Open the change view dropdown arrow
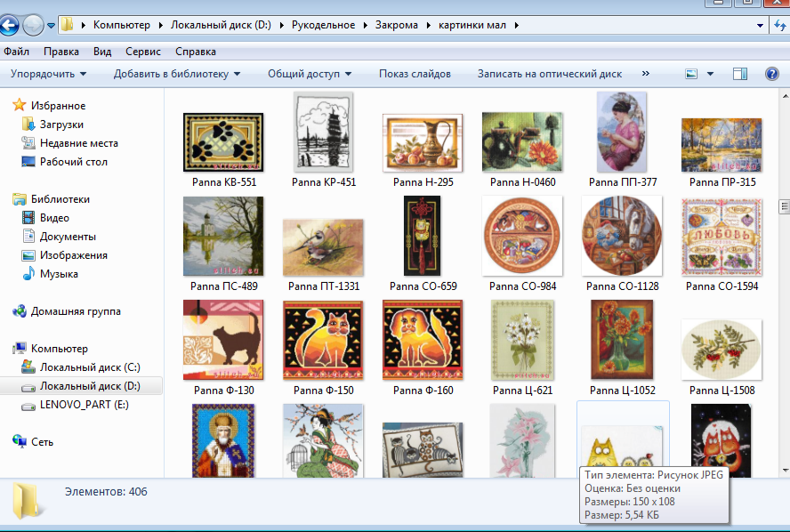790x532 pixels. pos(711,74)
